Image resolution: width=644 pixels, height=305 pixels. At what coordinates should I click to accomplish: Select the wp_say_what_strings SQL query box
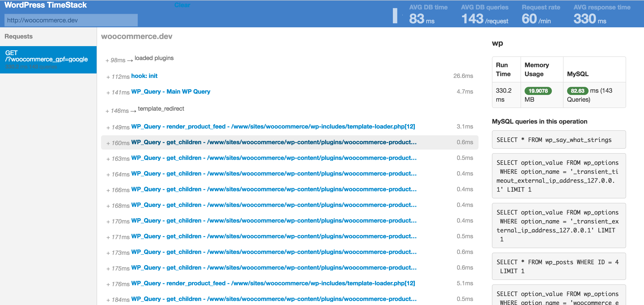[559, 140]
